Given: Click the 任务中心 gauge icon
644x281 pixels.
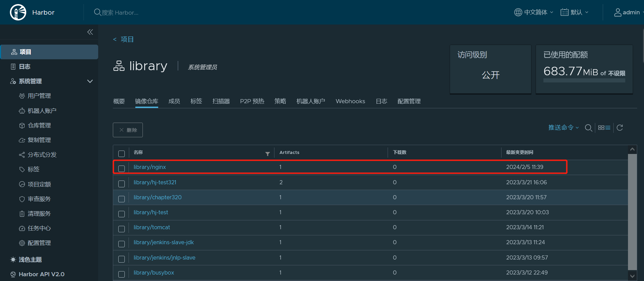Looking at the screenshot, I should (x=22, y=228).
